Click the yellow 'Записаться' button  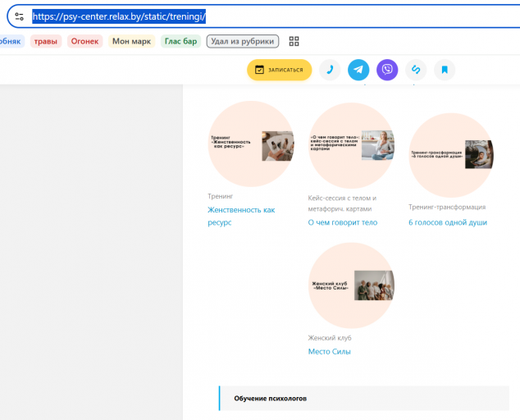[x=279, y=70]
